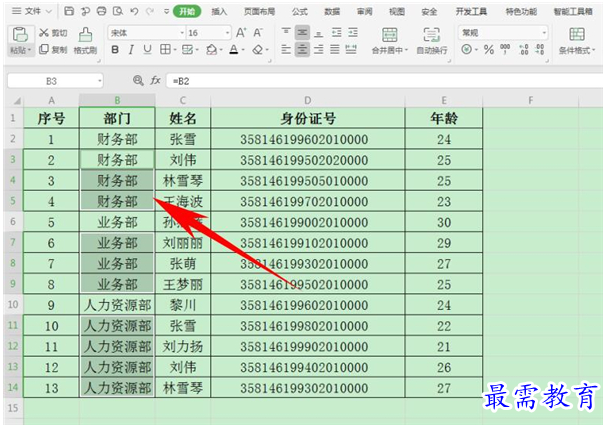Click the Save icon in quick access toolbar
The height and width of the screenshot is (428, 606).
click(69, 11)
